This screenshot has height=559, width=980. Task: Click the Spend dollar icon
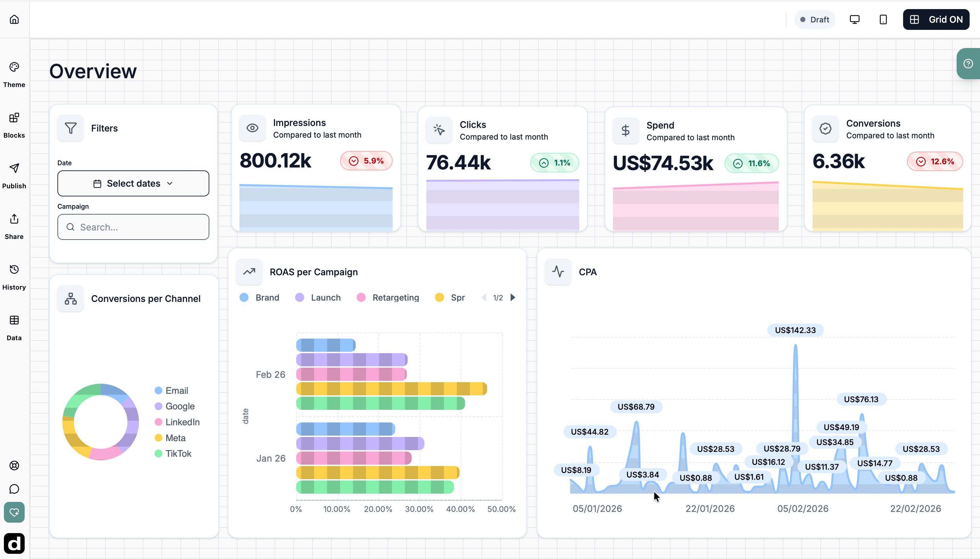[x=626, y=131]
